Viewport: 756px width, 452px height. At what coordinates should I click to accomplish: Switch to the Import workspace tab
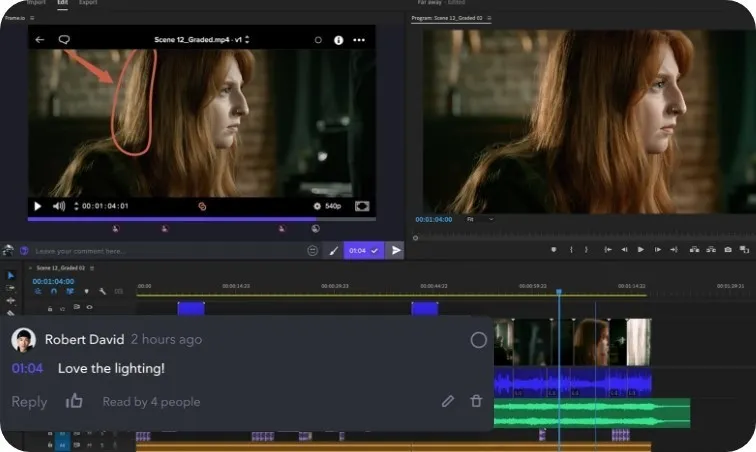click(x=36, y=2)
